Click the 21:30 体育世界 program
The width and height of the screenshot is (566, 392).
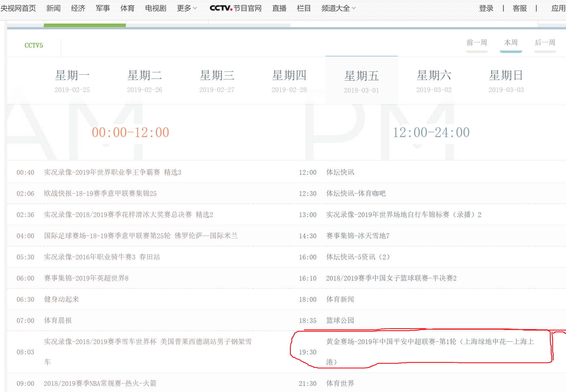coord(340,383)
